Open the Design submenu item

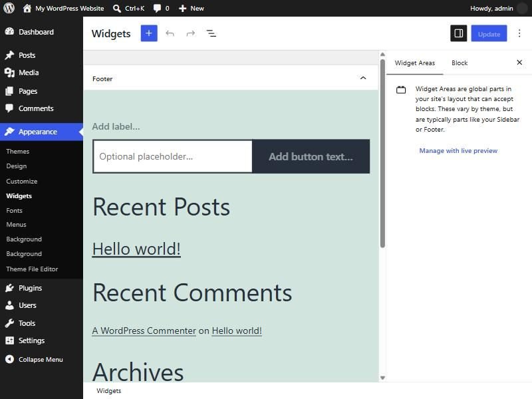tap(16, 166)
